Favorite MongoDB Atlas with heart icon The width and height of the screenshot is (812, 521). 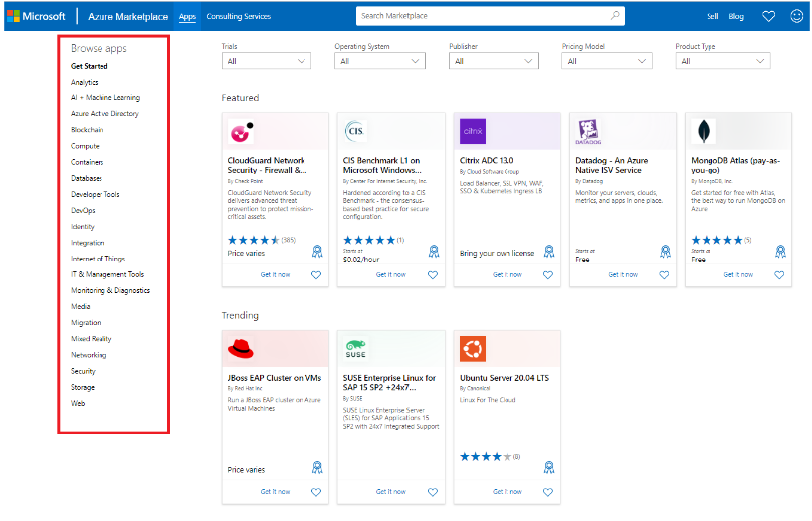779,275
